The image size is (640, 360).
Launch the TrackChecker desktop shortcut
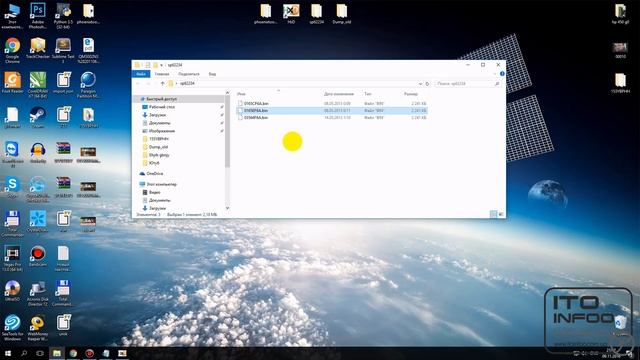pyautogui.click(x=38, y=49)
